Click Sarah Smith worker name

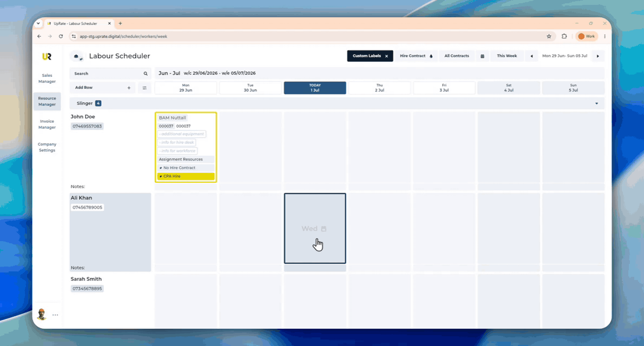click(86, 279)
